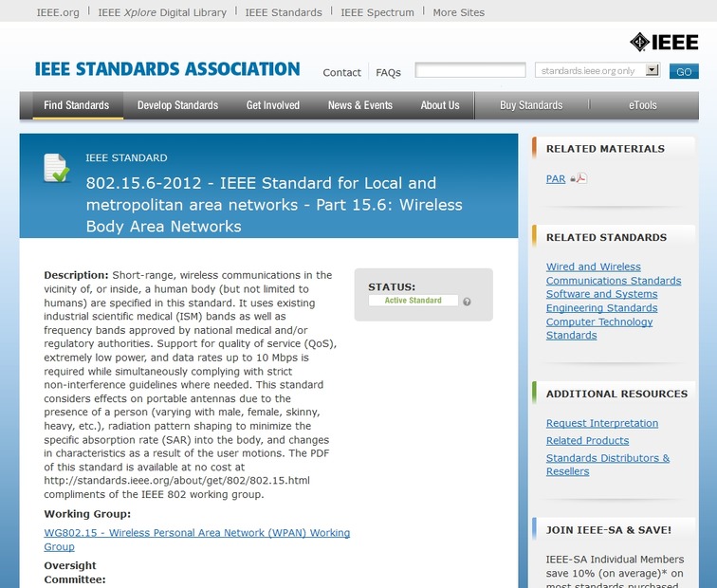This screenshot has width=717, height=588.
Task: Open the Develop Standards menu
Action: click(x=178, y=105)
